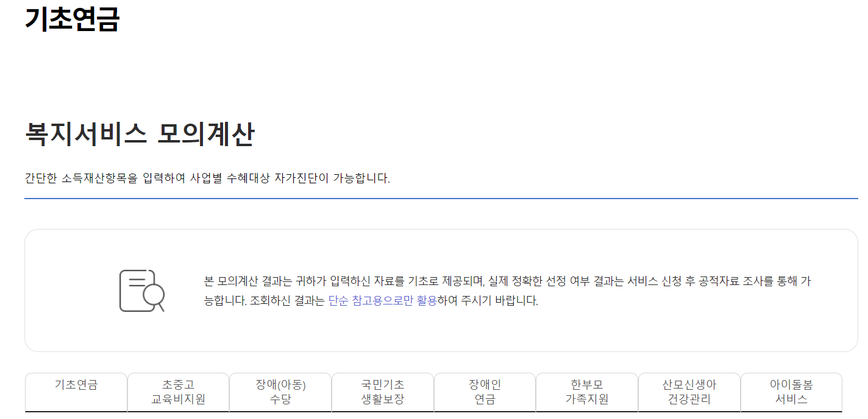Open the 장애(아동) 수당 tab

(x=280, y=392)
